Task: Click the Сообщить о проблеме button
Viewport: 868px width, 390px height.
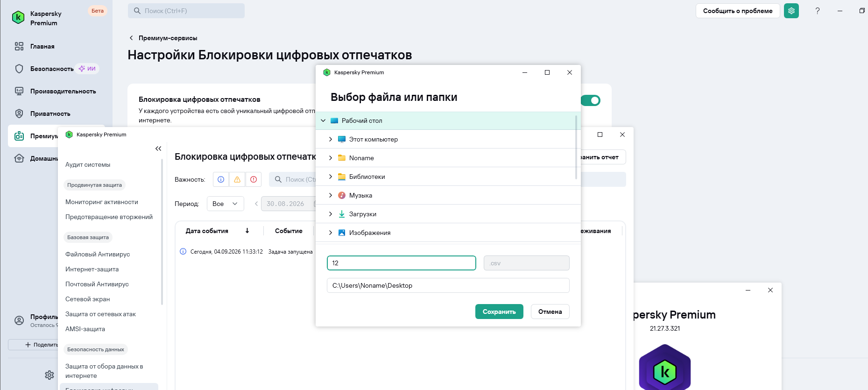Action: coord(738,11)
